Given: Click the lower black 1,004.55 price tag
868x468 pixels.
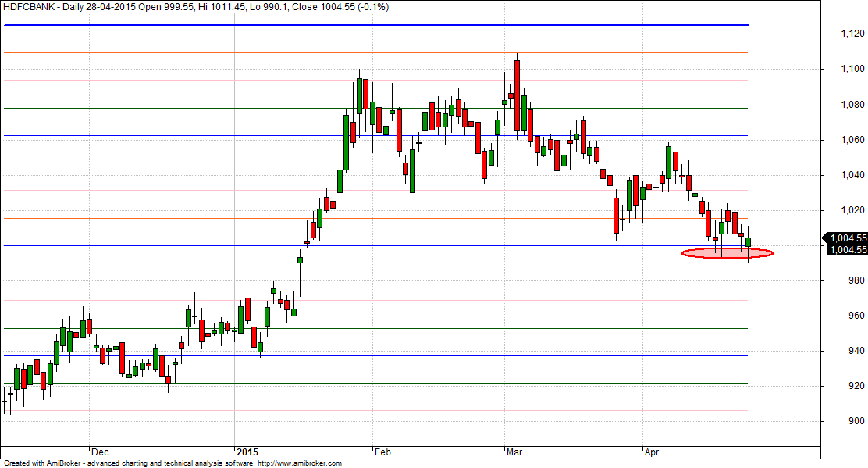Looking at the screenshot, I should (x=846, y=250).
